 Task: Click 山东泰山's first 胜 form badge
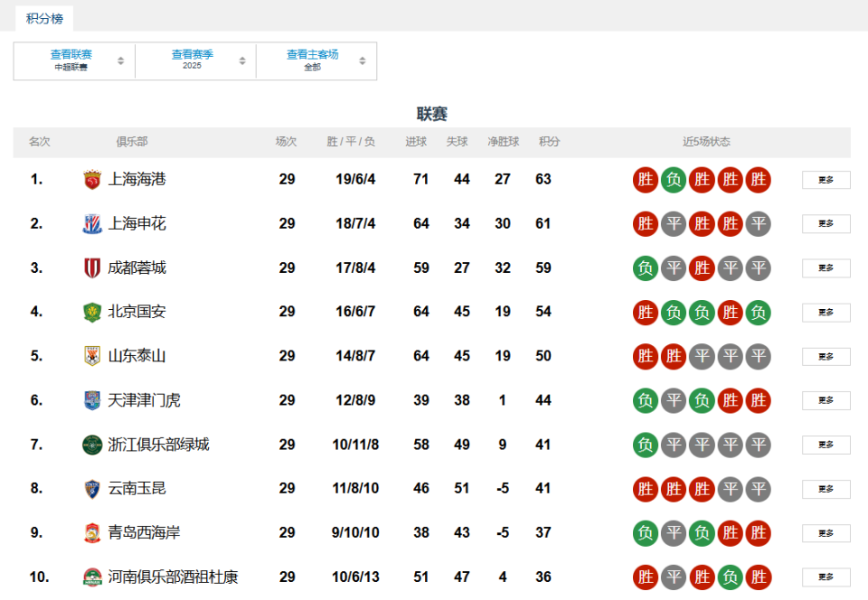click(x=646, y=356)
